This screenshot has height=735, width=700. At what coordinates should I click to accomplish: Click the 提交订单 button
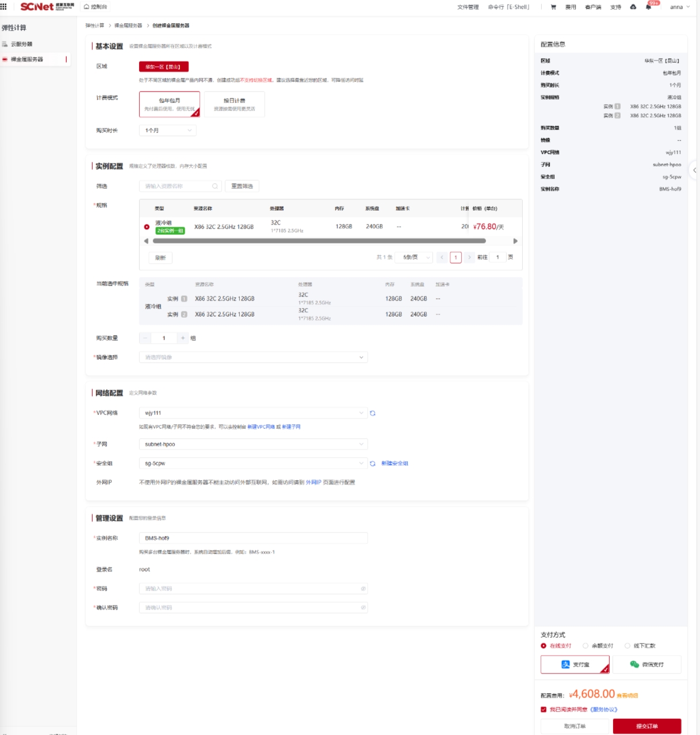[647, 726]
